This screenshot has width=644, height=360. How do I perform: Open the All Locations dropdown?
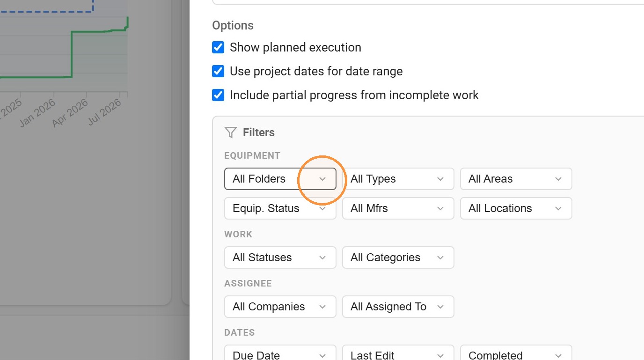pos(516,208)
